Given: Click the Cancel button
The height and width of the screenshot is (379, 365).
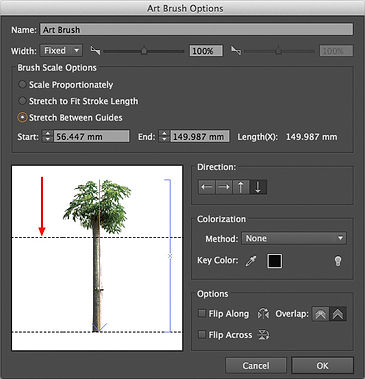Looking at the screenshot, I should click(x=256, y=366).
